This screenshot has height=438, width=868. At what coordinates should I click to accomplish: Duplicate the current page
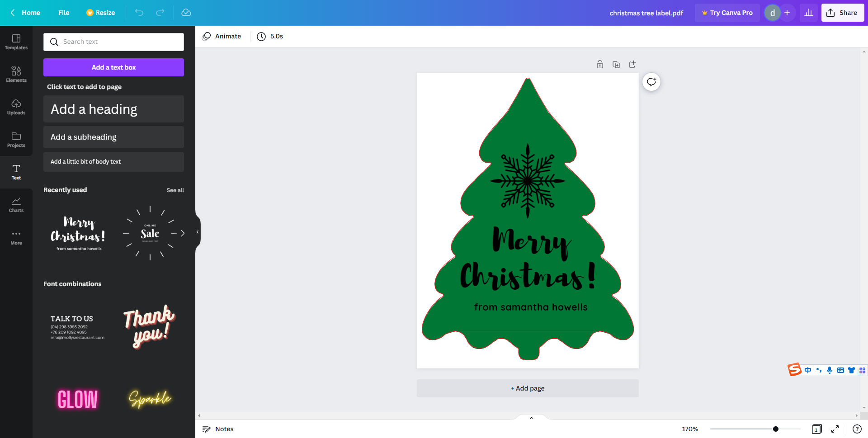pos(616,64)
